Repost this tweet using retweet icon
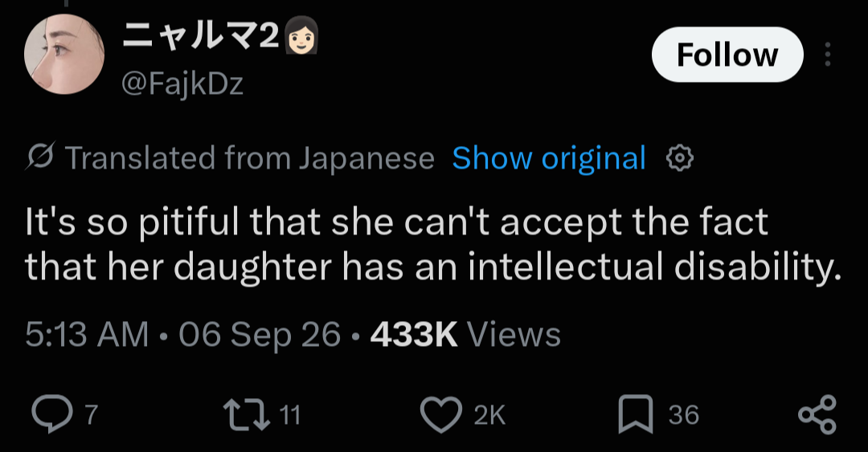The width and height of the screenshot is (868, 452). coord(247,414)
